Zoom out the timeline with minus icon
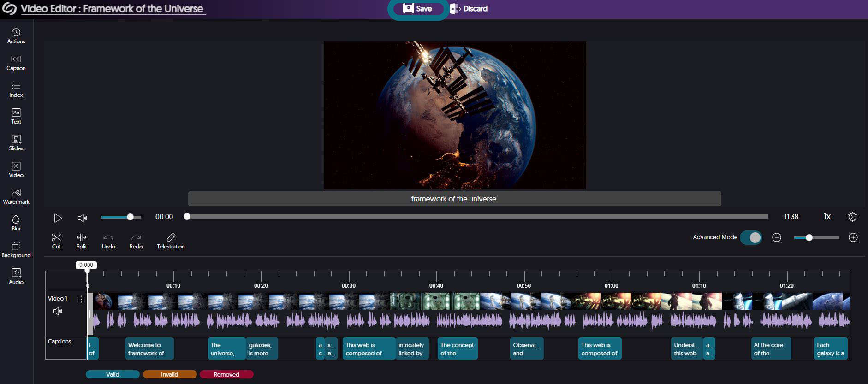This screenshot has width=868, height=384. point(777,237)
